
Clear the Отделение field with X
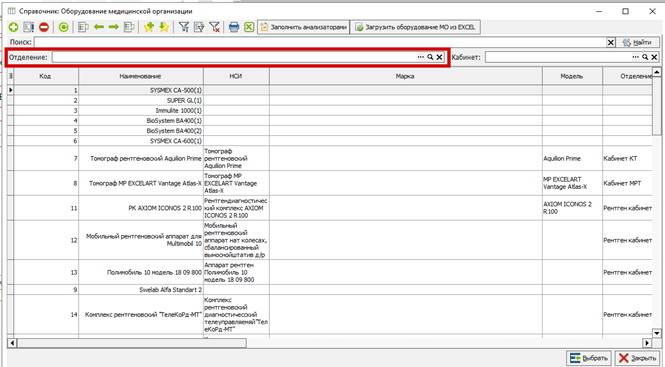tap(439, 57)
